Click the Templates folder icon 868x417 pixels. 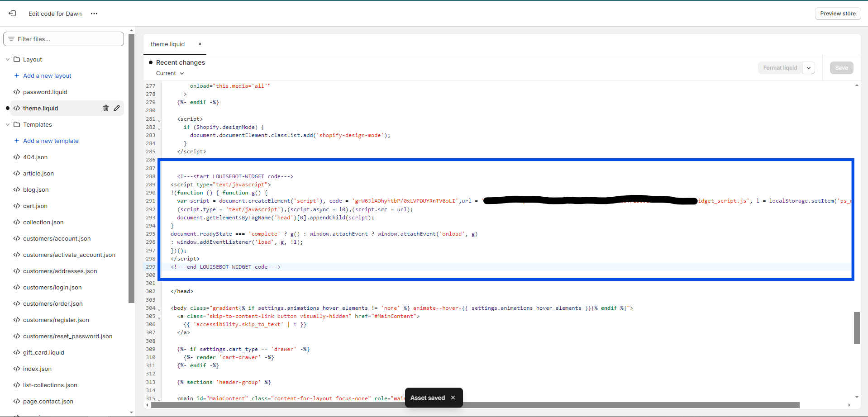[17, 124]
